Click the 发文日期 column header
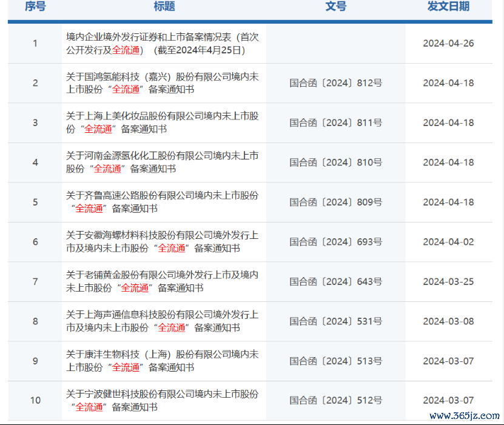The width and height of the screenshot is (504, 425). tap(448, 6)
